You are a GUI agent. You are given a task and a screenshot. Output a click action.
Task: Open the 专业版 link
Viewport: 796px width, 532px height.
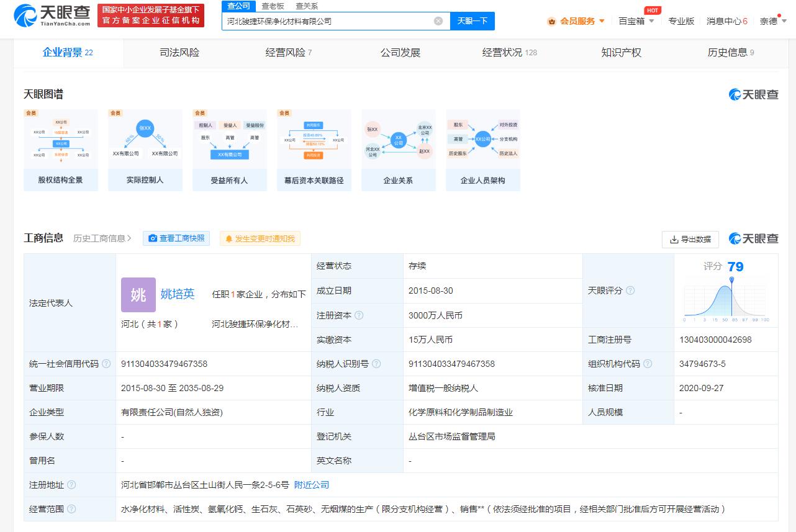(681, 21)
